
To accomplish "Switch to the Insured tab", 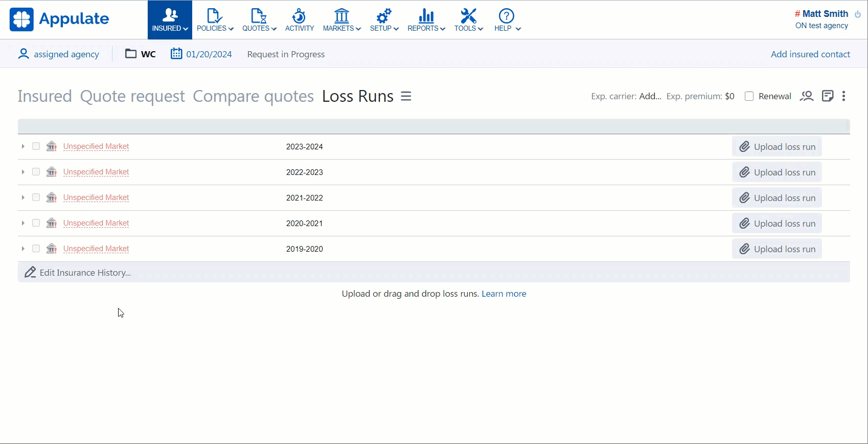I will click(x=45, y=96).
